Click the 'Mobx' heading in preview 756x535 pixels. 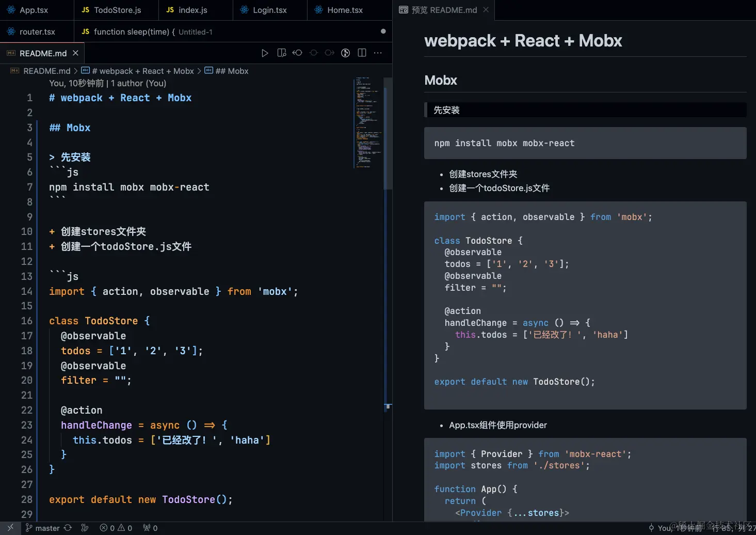coord(441,80)
